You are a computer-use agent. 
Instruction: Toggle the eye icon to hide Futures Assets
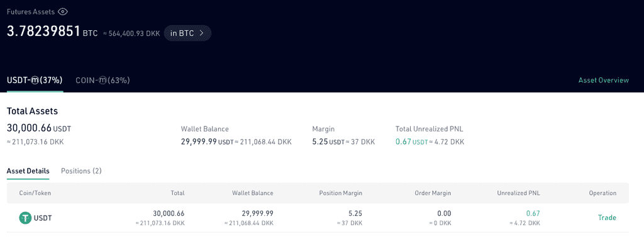tap(62, 12)
